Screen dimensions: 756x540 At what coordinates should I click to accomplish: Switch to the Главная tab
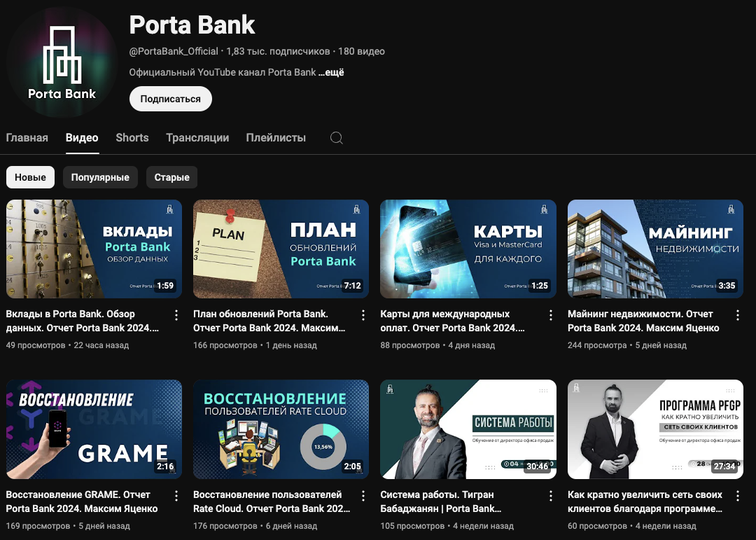[27, 138]
